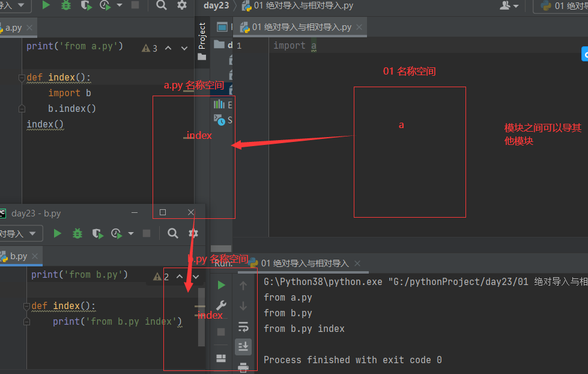Close the Run panel tab
Image resolution: width=588 pixels, height=374 pixels.
[357, 263]
